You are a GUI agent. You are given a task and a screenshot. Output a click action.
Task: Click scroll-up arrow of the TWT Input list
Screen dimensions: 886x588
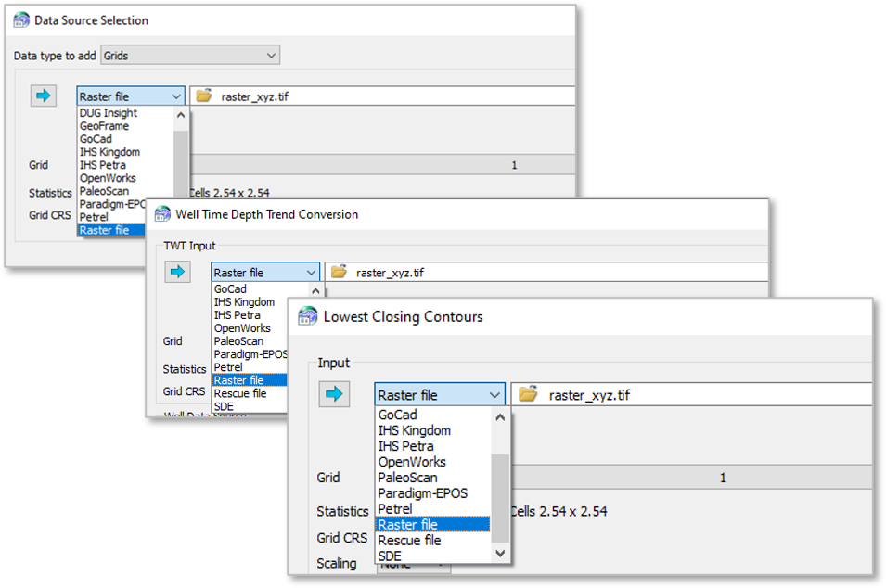click(x=315, y=291)
